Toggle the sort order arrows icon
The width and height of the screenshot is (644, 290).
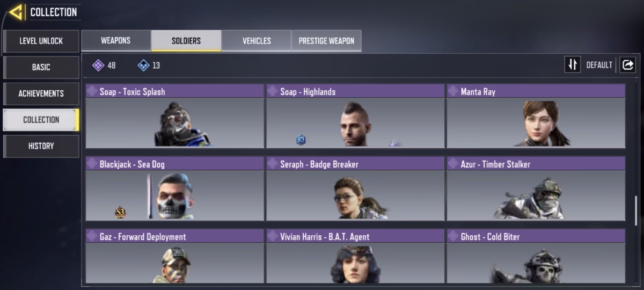click(x=573, y=65)
